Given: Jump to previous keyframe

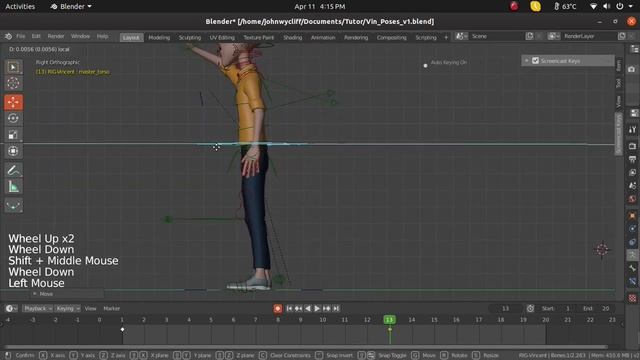Looking at the screenshot, I should click(298, 309).
